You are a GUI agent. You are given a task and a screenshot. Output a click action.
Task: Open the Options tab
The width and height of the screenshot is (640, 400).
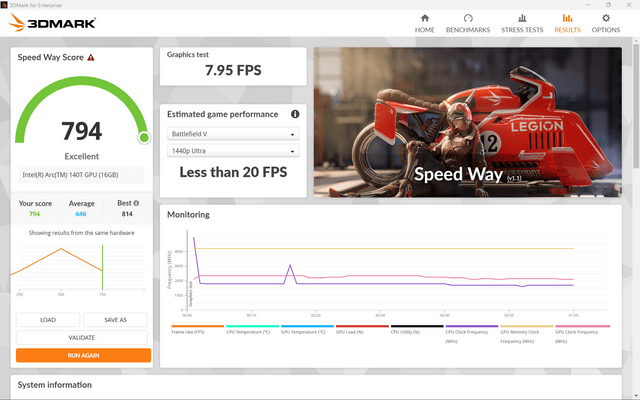coord(606,24)
